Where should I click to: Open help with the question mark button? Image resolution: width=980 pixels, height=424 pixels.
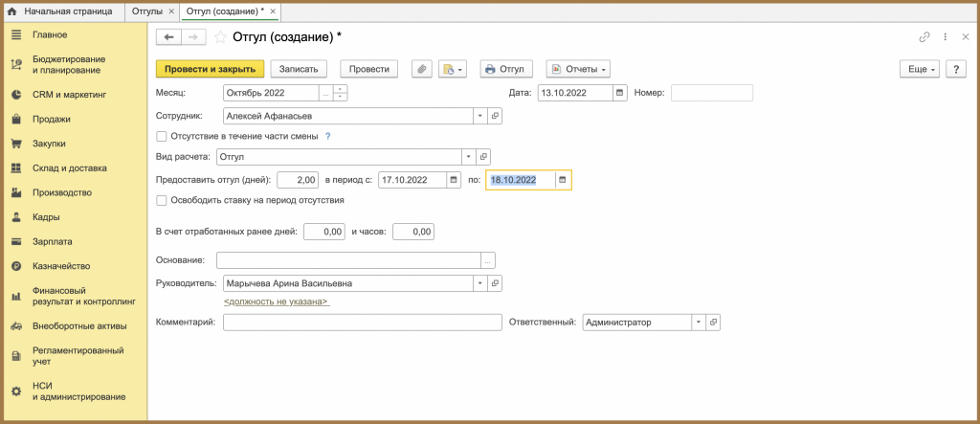pyautogui.click(x=956, y=69)
